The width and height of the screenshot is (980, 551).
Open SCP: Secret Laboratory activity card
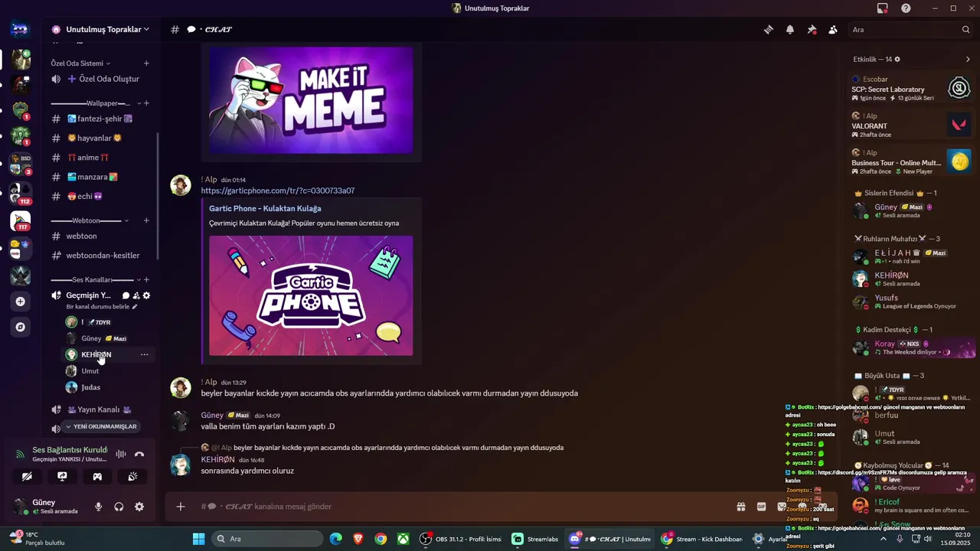click(x=912, y=89)
